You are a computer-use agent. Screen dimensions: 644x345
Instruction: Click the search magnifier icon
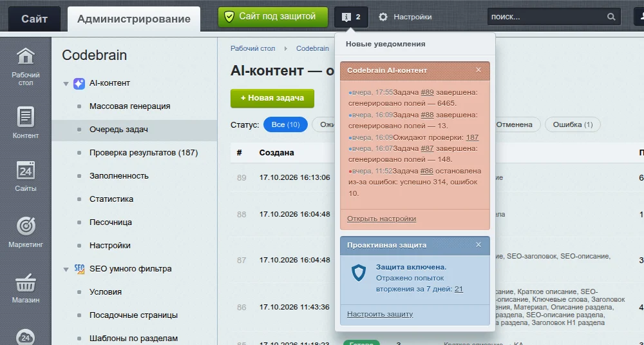tap(611, 17)
